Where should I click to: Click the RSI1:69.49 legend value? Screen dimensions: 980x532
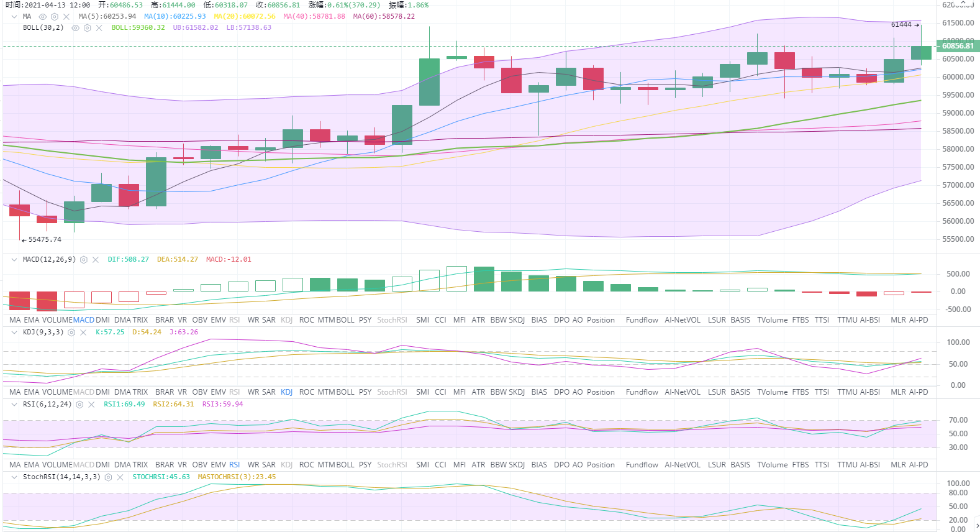click(124, 405)
